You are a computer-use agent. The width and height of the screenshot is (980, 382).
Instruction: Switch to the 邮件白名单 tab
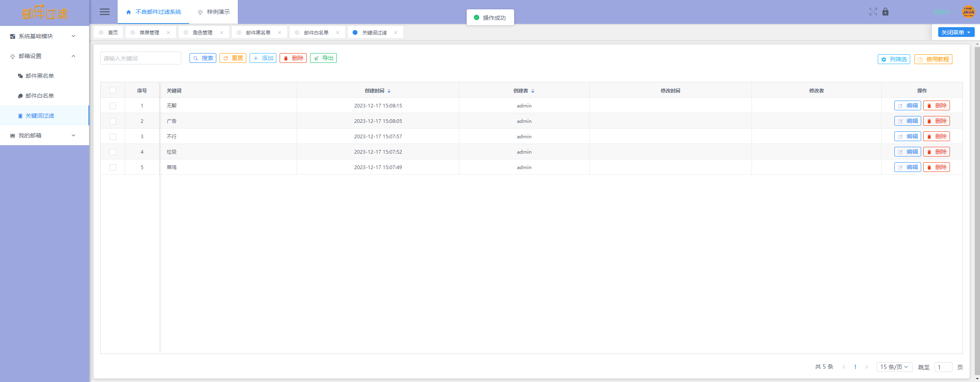(x=316, y=32)
